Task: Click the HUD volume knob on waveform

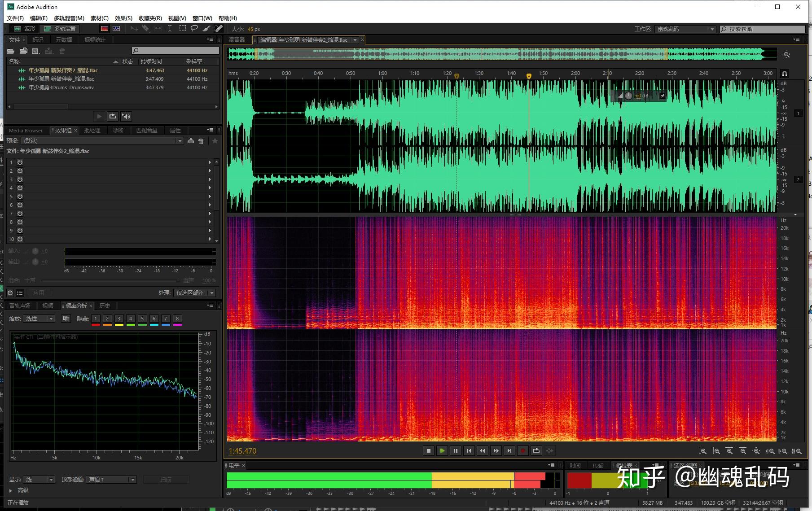Action: 628,96
